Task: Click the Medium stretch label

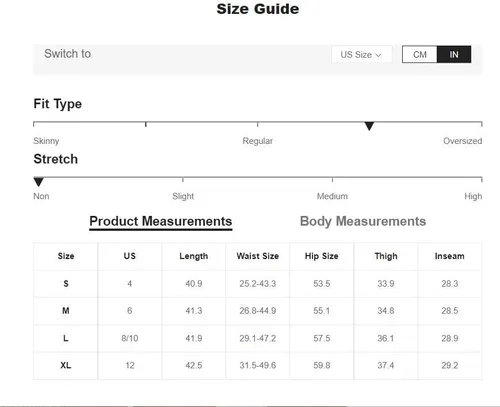Action: 332,196
